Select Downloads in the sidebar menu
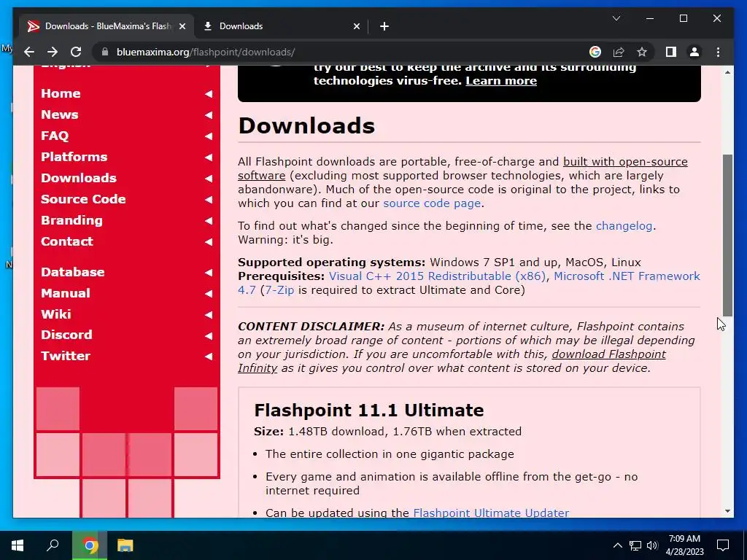 tap(79, 178)
